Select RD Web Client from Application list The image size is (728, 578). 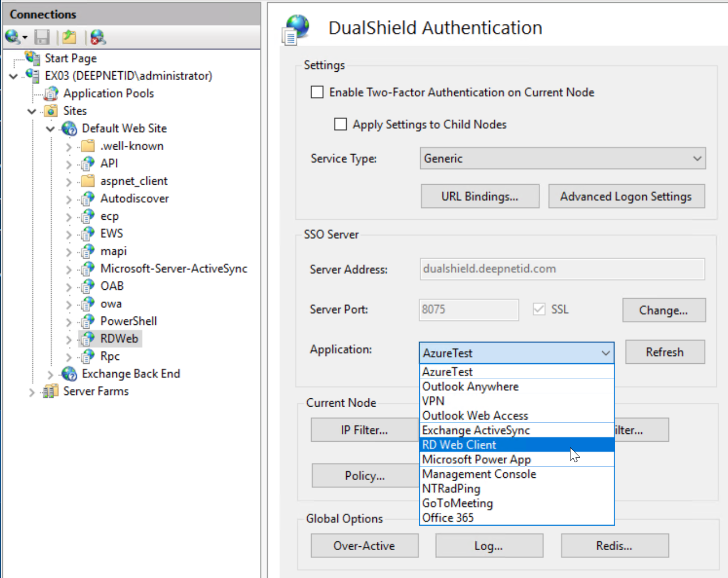click(459, 445)
